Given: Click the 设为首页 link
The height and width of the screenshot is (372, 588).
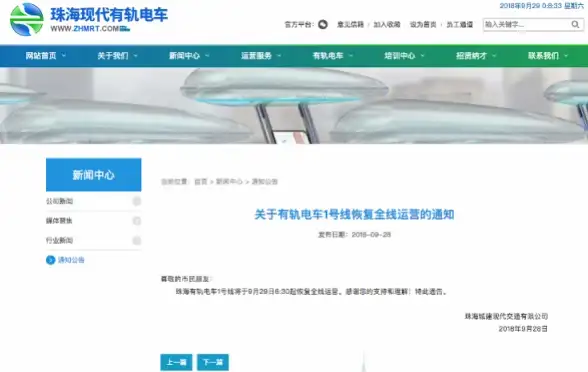Looking at the screenshot, I should pyautogui.click(x=423, y=24).
